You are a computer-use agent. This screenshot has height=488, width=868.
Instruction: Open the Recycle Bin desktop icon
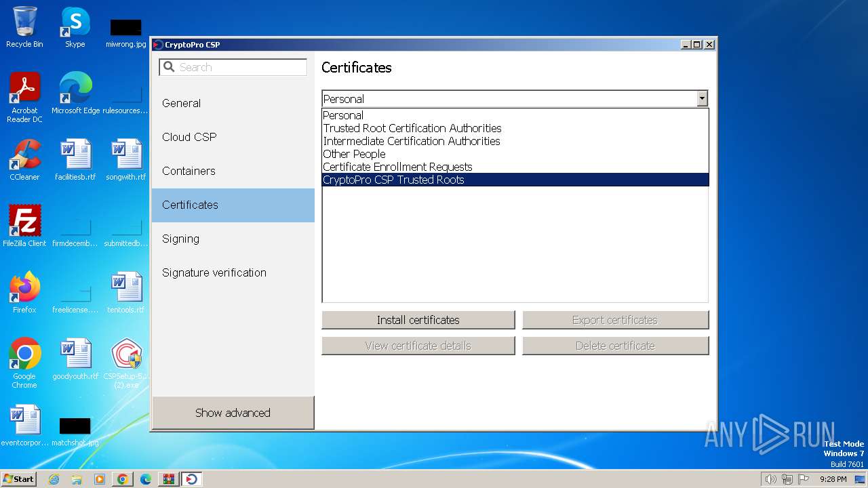(x=24, y=27)
